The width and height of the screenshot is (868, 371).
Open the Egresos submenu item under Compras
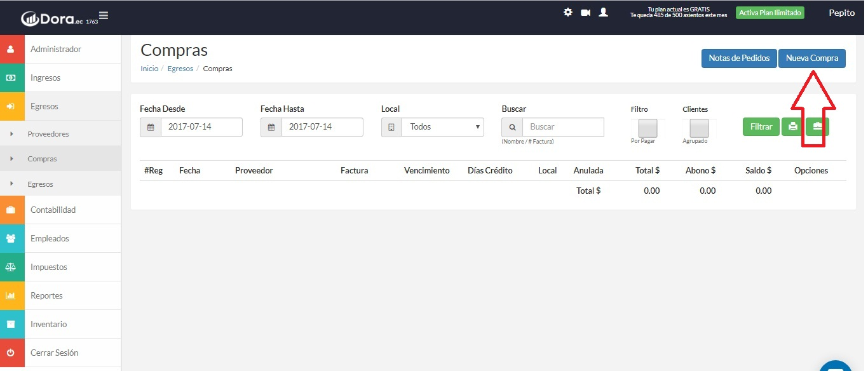coord(60,184)
